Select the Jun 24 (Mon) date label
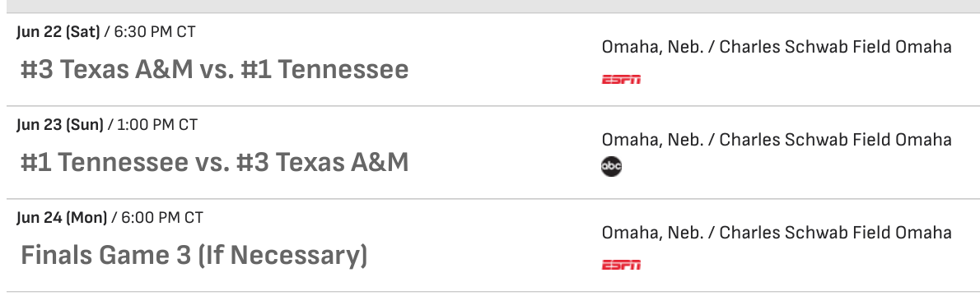Viewport: 980px width, 296px height. 62,218
